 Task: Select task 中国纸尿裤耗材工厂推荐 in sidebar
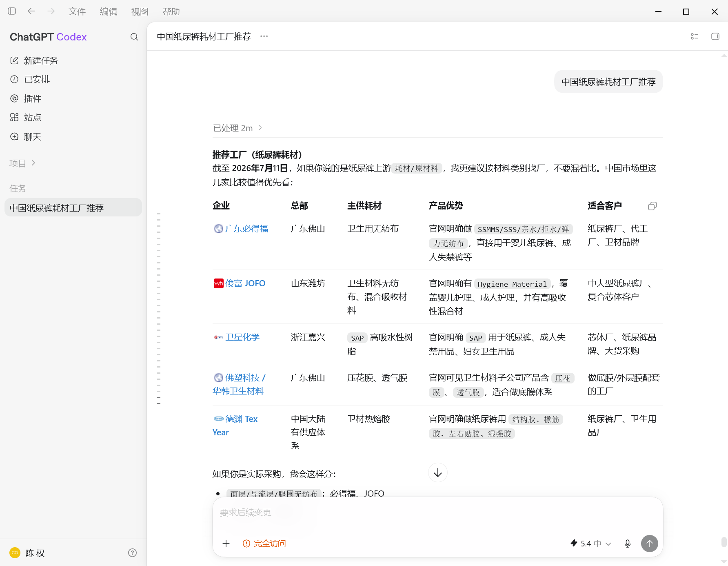pos(73,208)
